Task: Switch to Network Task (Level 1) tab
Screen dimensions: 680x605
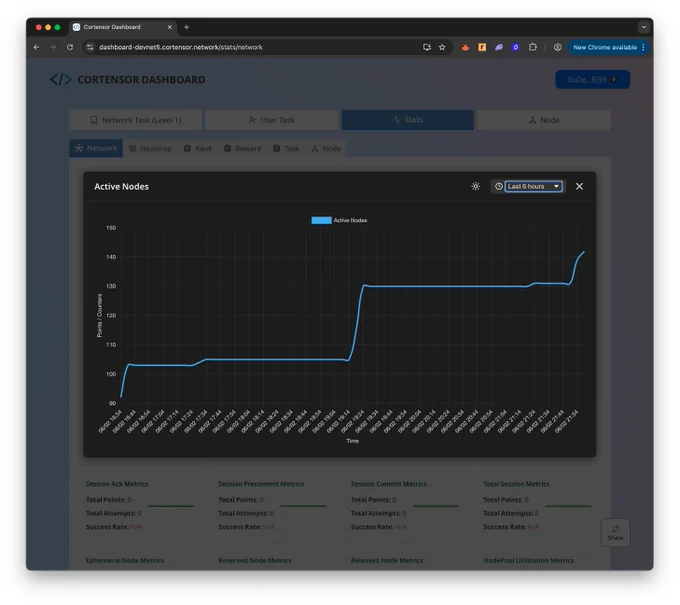Action: 135,120
